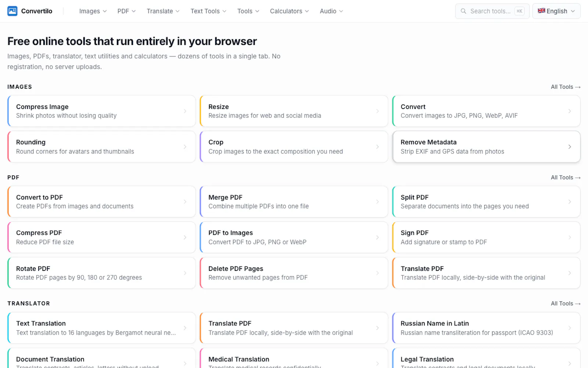The image size is (588, 368).
Task: Click the arrow on Convert to PDF card
Action: pos(185,202)
